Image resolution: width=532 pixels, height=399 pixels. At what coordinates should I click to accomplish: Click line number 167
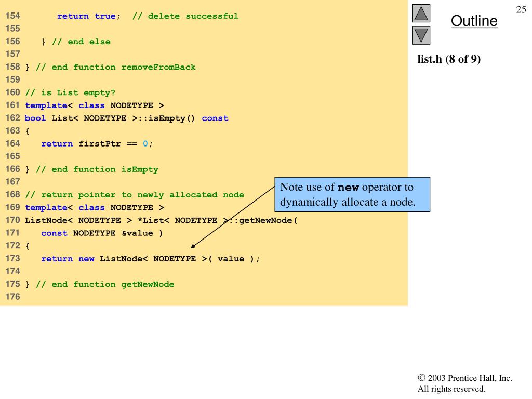(12, 182)
